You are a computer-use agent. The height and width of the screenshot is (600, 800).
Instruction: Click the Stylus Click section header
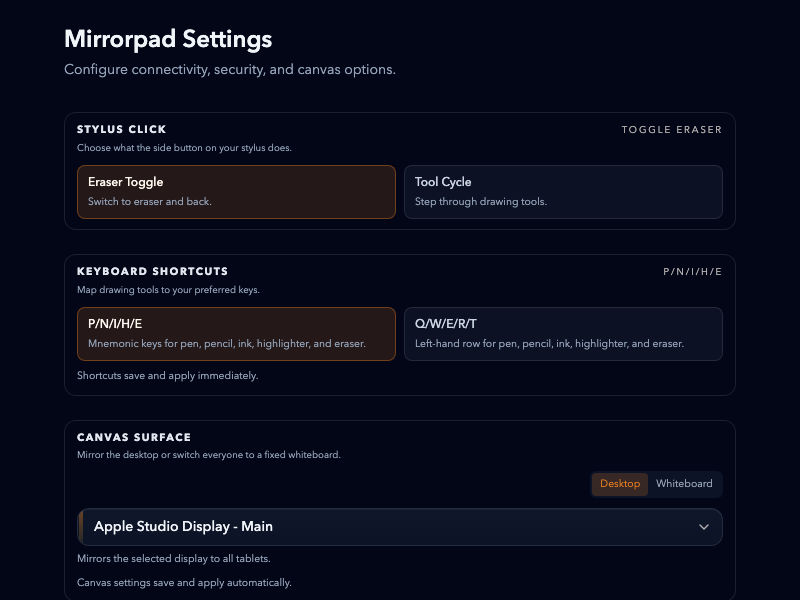(x=121, y=129)
